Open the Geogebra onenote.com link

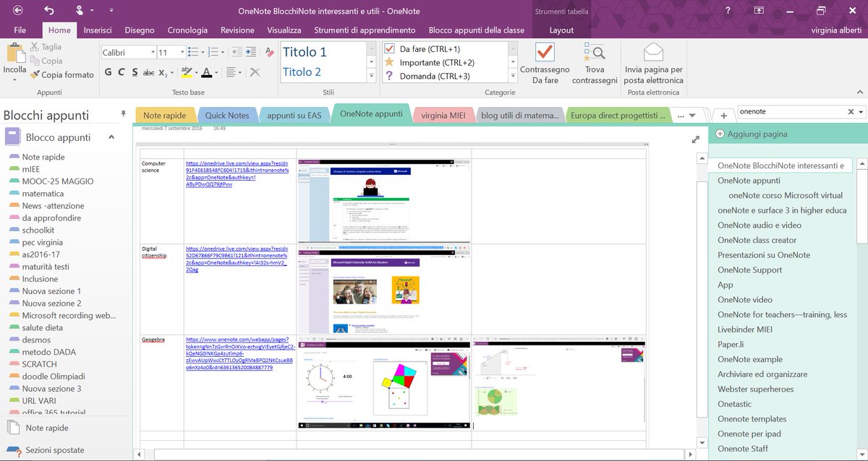[239, 353]
